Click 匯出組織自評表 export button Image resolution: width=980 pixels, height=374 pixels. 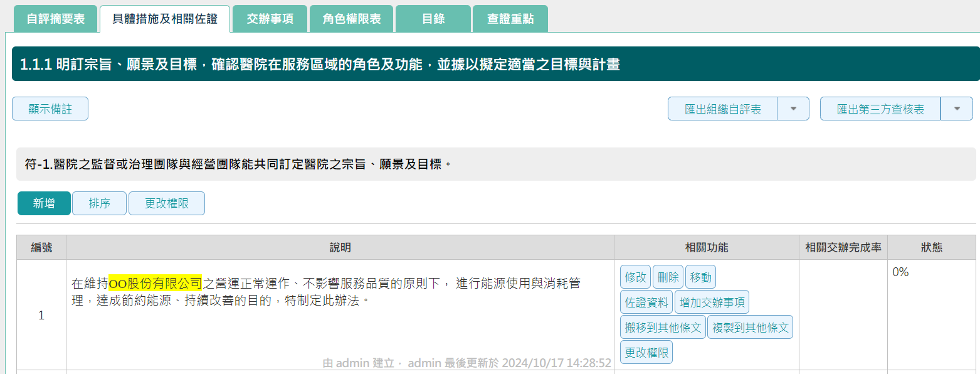(722, 109)
